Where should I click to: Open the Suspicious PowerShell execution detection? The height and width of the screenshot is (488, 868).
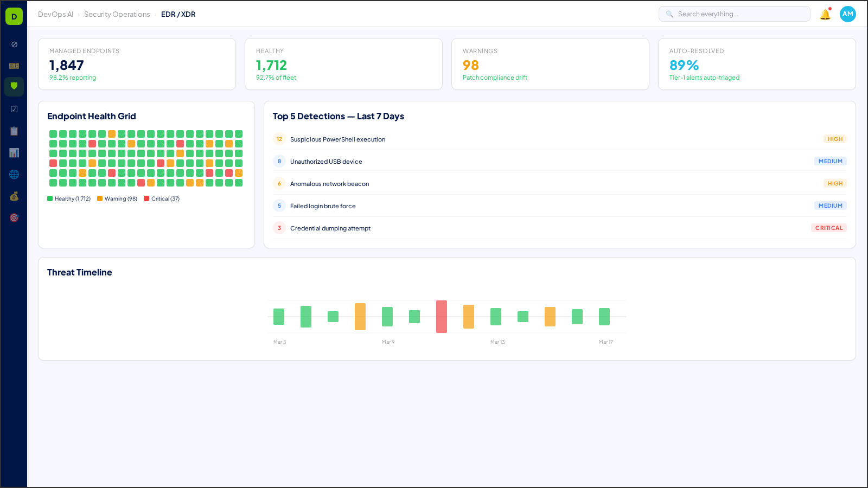click(337, 139)
